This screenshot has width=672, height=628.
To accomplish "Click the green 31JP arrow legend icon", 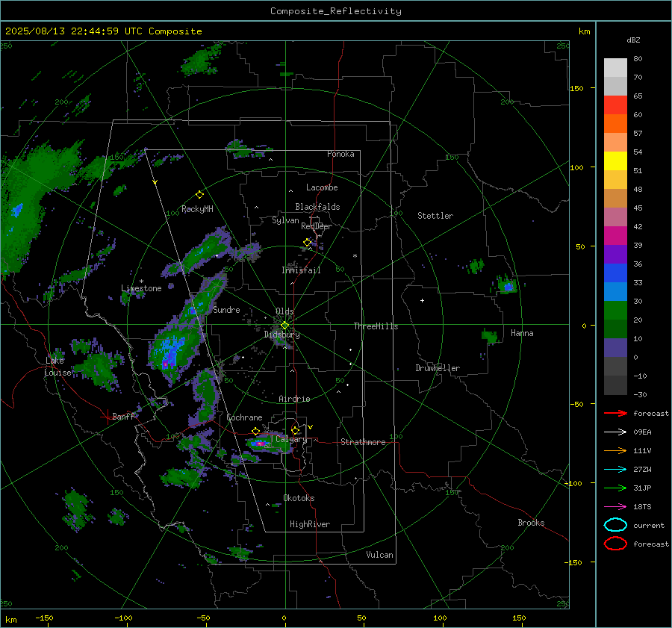I will tap(615, 488).
